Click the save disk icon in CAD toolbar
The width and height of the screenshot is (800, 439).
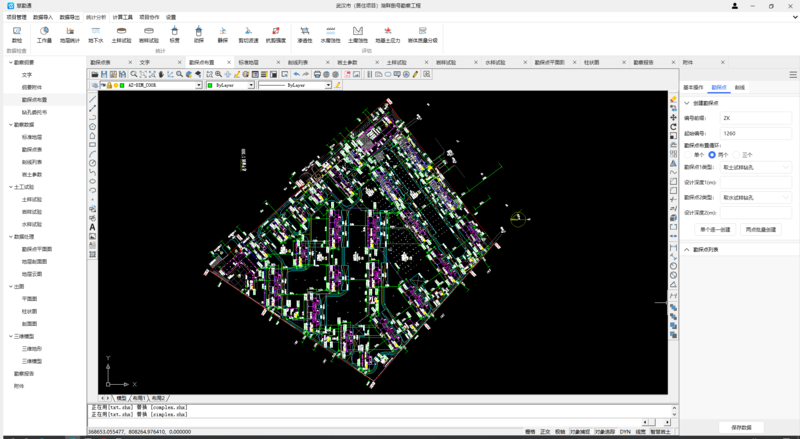104,75
